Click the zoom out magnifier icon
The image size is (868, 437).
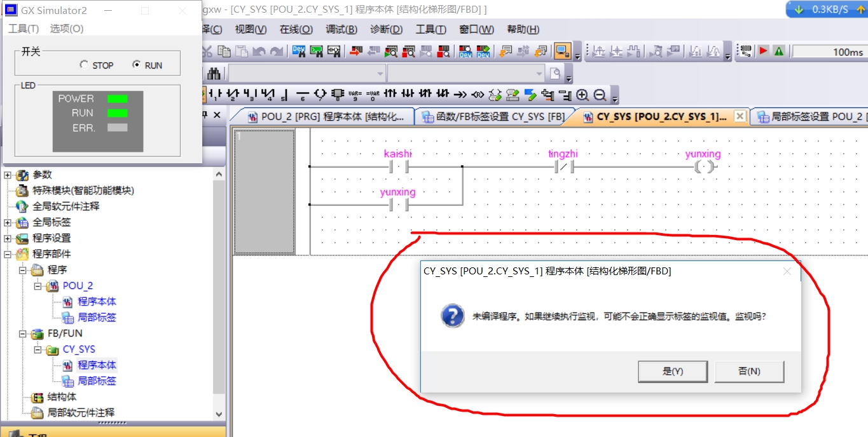[x=600, y=95]
